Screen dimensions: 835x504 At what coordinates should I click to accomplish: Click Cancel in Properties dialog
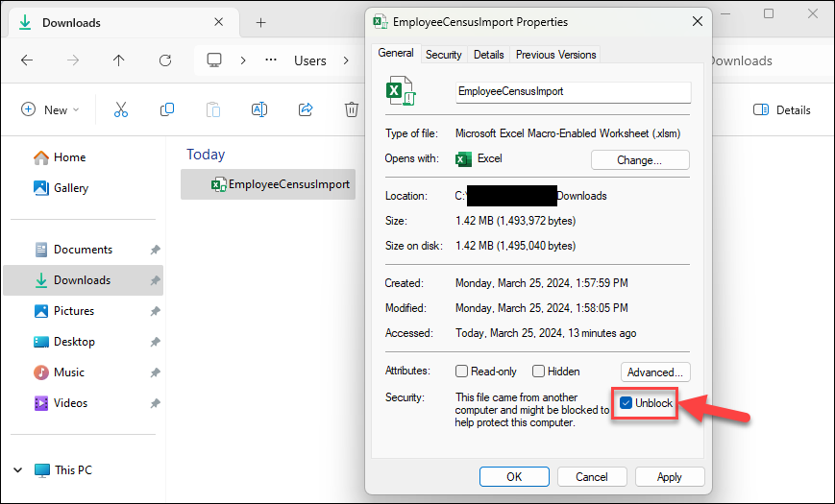coord(592,477)
